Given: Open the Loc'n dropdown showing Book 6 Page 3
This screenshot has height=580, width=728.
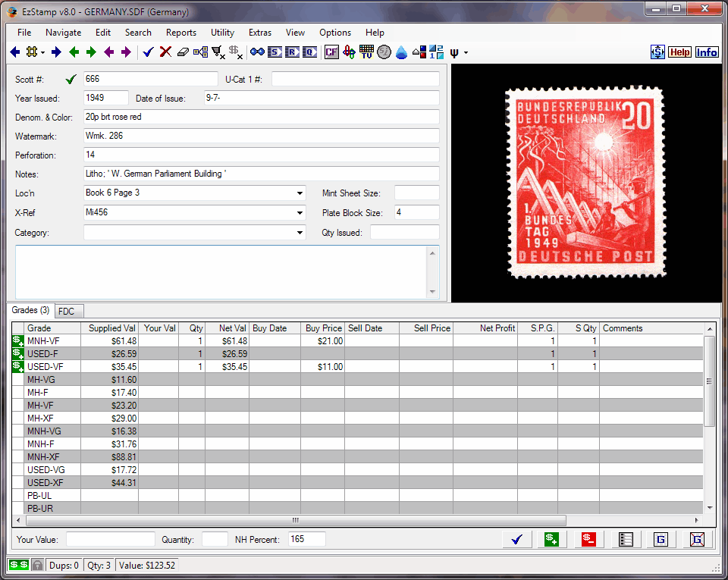Looking at the screenshot, I should click(298, 193).
